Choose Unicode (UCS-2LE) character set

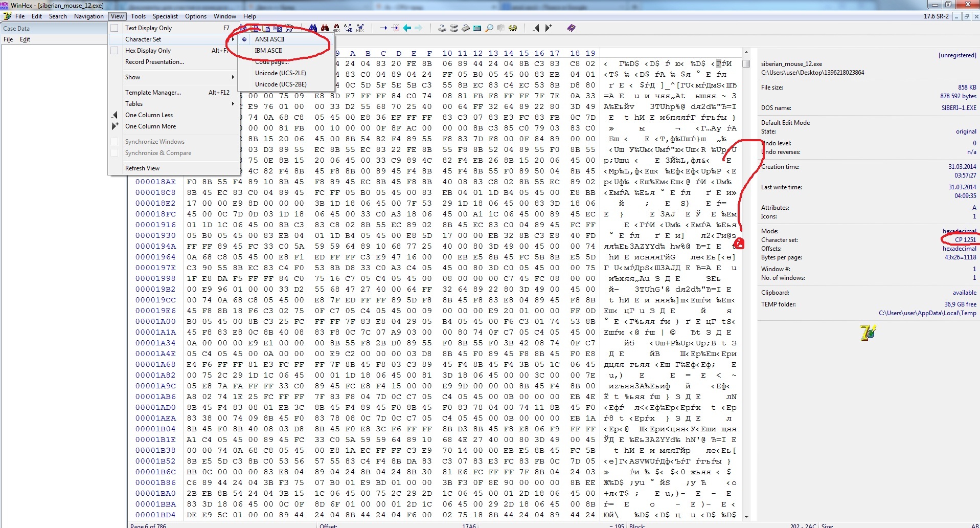(285, 73)
